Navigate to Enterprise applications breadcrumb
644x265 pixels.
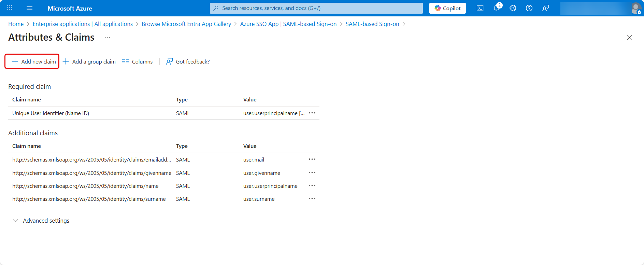(x=83, y=24)
